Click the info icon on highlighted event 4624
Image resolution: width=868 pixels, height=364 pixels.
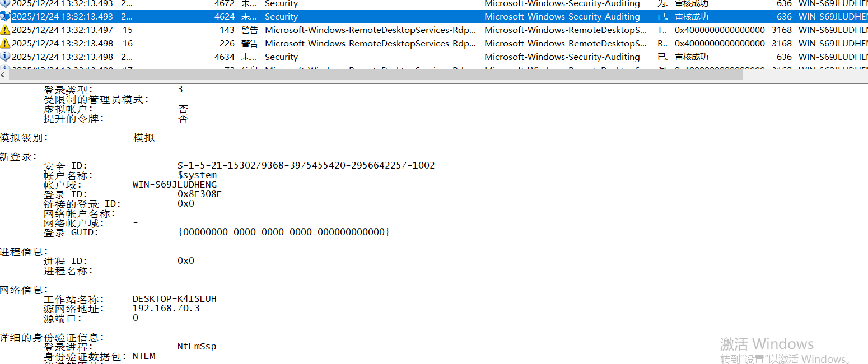click(x=5, y=17)
